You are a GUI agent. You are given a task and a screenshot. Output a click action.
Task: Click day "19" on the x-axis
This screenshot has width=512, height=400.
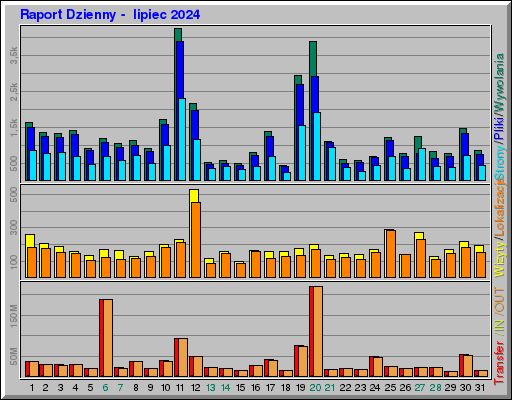300,388
